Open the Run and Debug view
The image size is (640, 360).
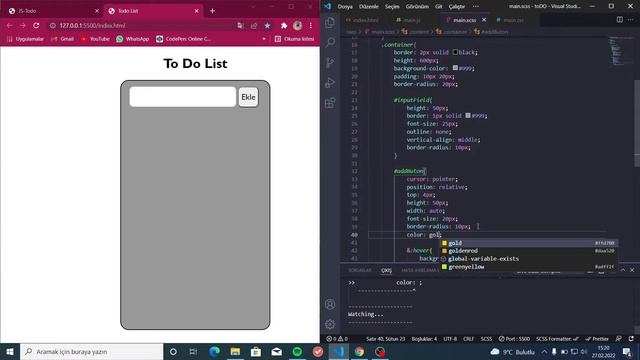click(x=330, y=82)
